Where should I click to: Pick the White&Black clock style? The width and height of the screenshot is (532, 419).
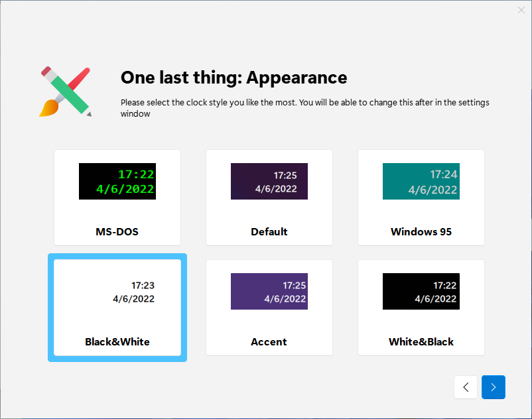click(421, 308)
